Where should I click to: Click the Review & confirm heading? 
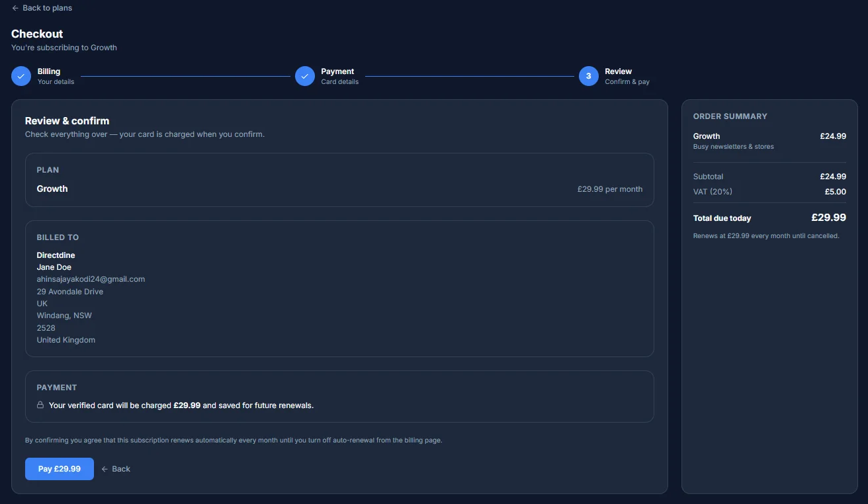click(67, 121)
